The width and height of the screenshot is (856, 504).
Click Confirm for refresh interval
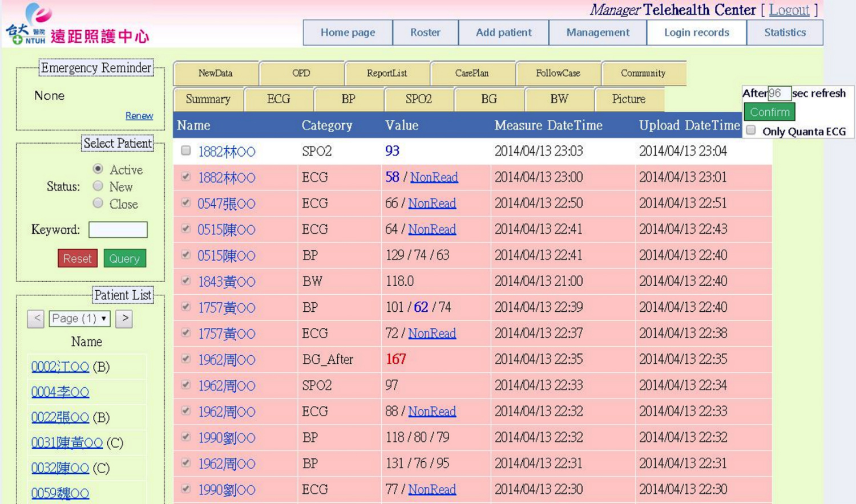click(769, 112)
